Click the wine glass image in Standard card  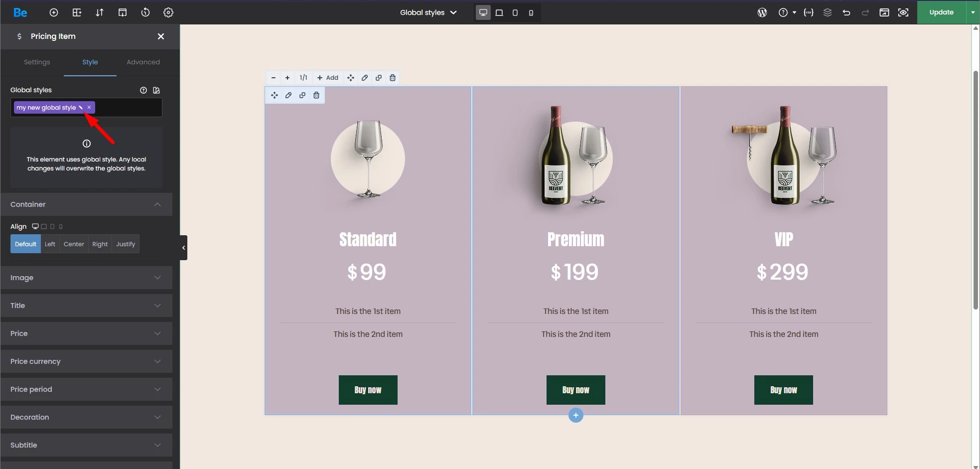click(368, 159)
